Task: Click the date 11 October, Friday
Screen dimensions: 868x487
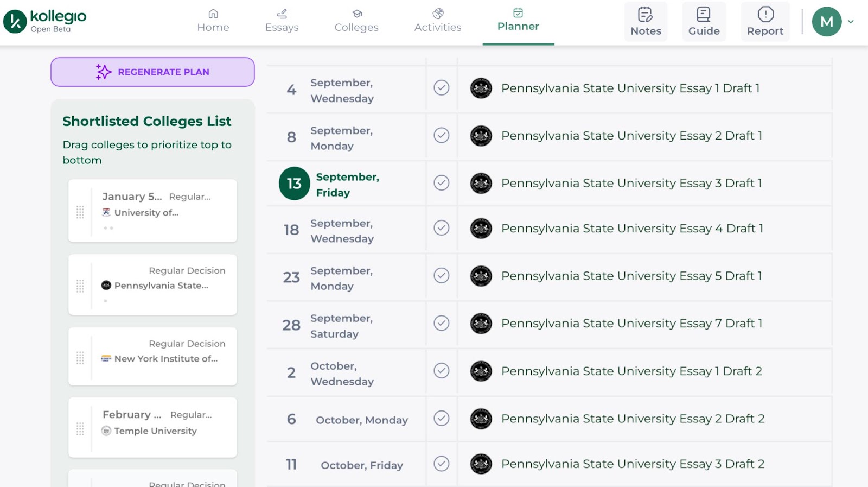Action: (x=344, y=465)
